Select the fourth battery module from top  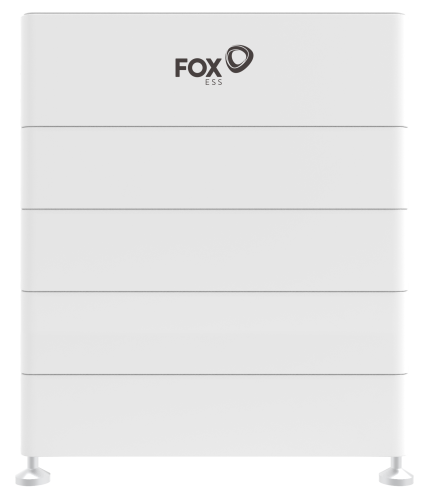click(214, 333)
